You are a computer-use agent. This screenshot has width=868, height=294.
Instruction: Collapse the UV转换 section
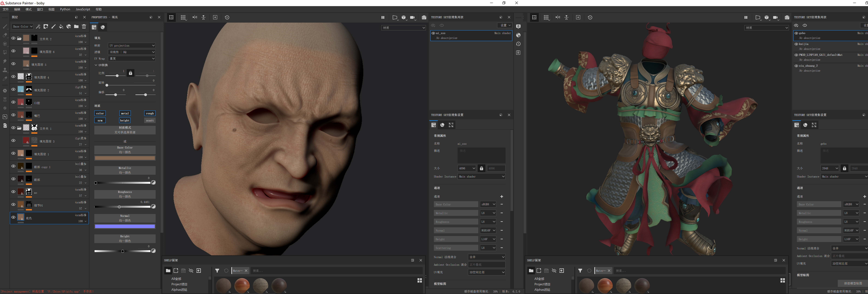click(x=96, y=65)
